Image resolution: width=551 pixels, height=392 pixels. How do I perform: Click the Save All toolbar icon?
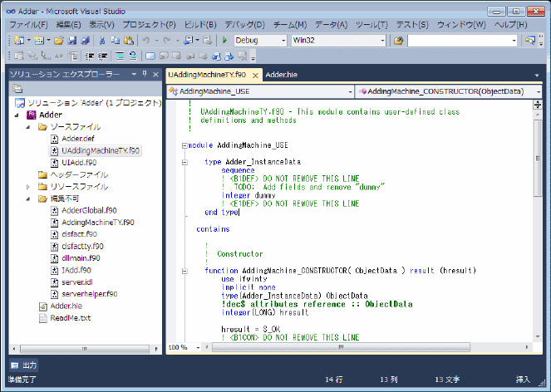click(x=85, y=40)
